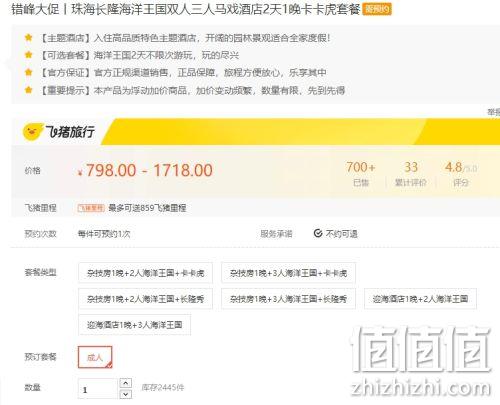Click the 700+ sold count
The width and height of the screenshot is (500, 405).
pyautogui.click(x=361, y=167)
